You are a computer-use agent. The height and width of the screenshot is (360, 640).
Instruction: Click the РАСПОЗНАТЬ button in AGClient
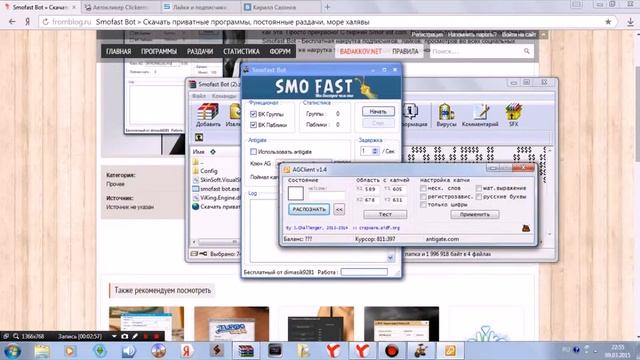309,209
